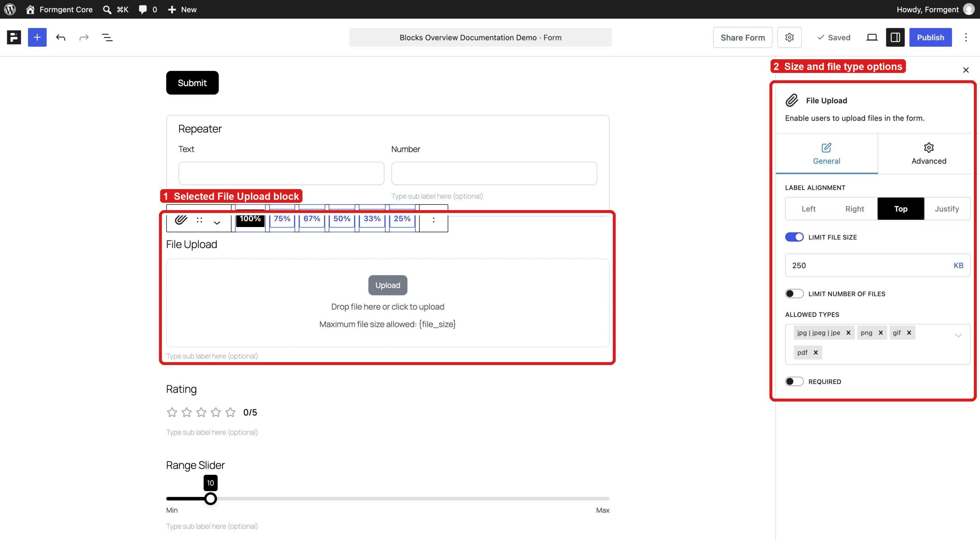
Task: Switch to the Advanced tab
Action: 929,154
